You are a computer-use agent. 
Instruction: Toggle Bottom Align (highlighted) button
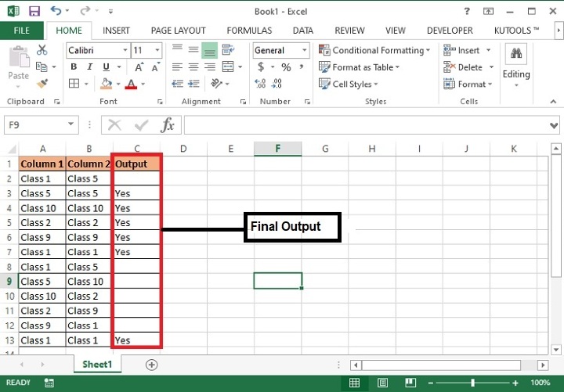coord(210,50)
